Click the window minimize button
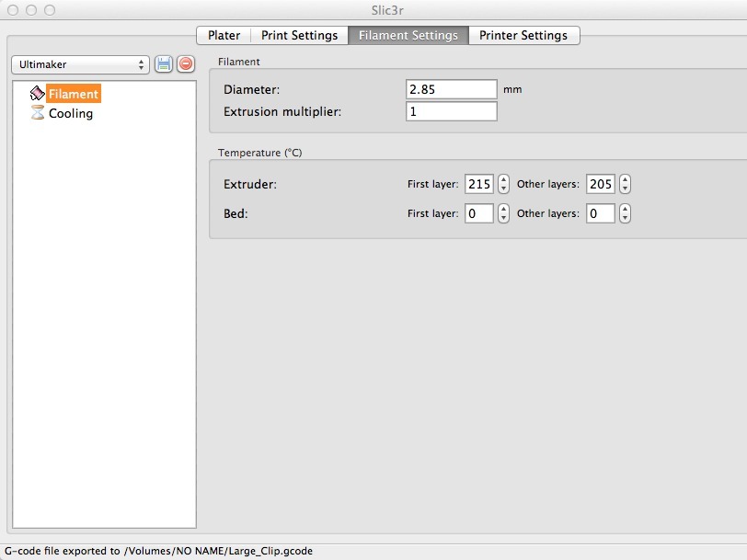The height and width of the screenshot is (560, 747). (31, 10)
